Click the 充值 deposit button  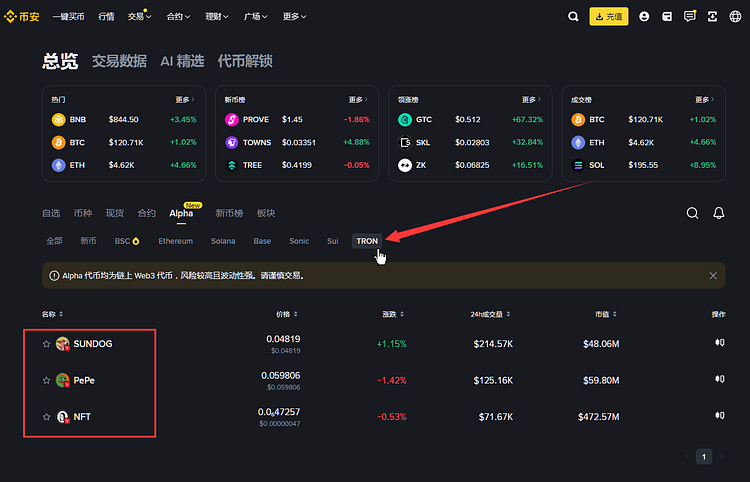(x=609, y=17)
